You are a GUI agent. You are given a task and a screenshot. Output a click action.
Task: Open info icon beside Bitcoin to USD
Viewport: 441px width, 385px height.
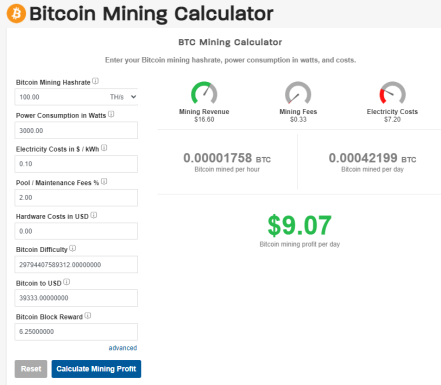coord(67,282)
